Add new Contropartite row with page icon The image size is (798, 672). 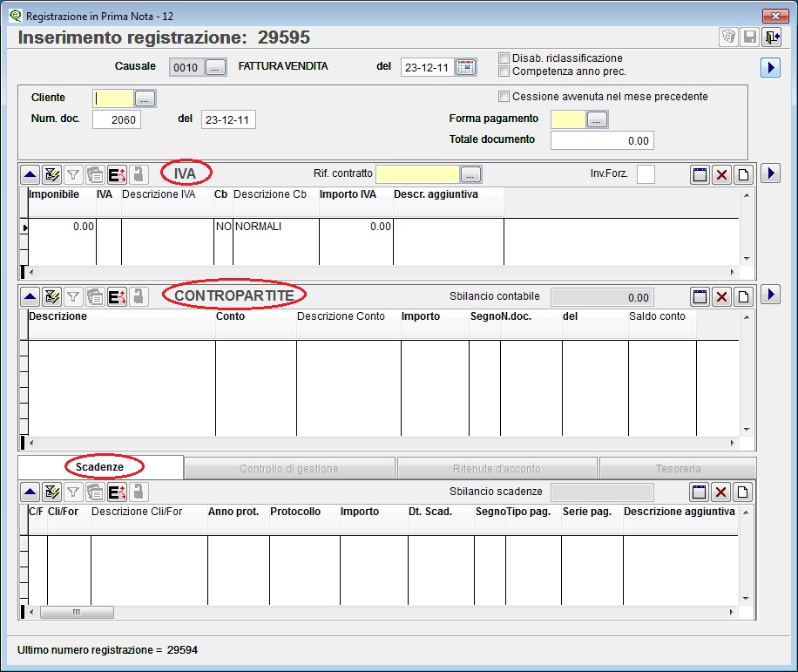pyautogui.click(x=743, y=297)
